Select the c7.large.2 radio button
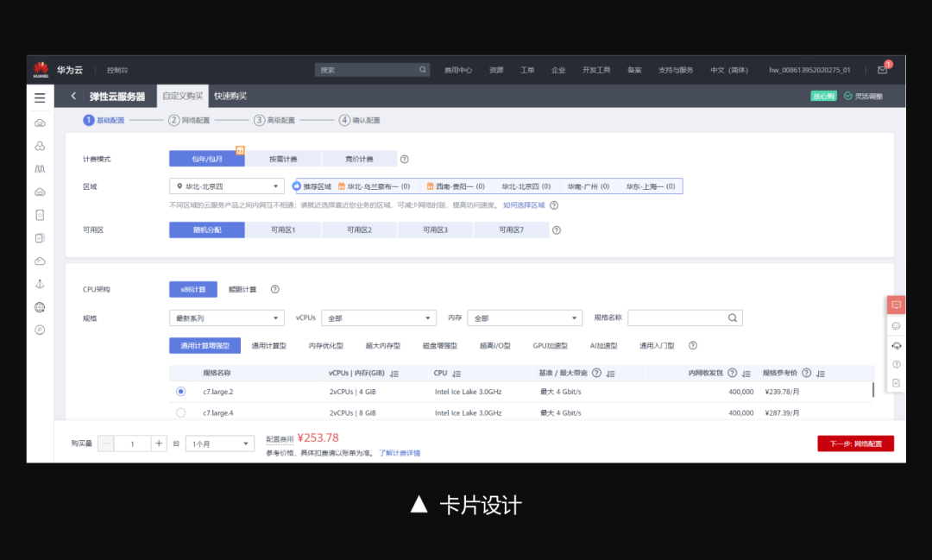The image size is (932, 560). click(180, 391)
